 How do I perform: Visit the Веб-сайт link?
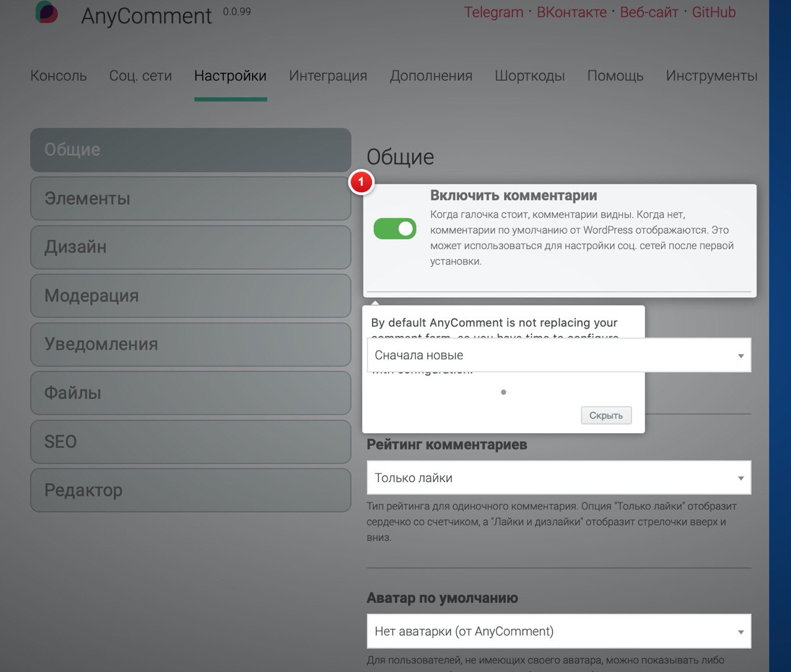[x=649, y=12]
